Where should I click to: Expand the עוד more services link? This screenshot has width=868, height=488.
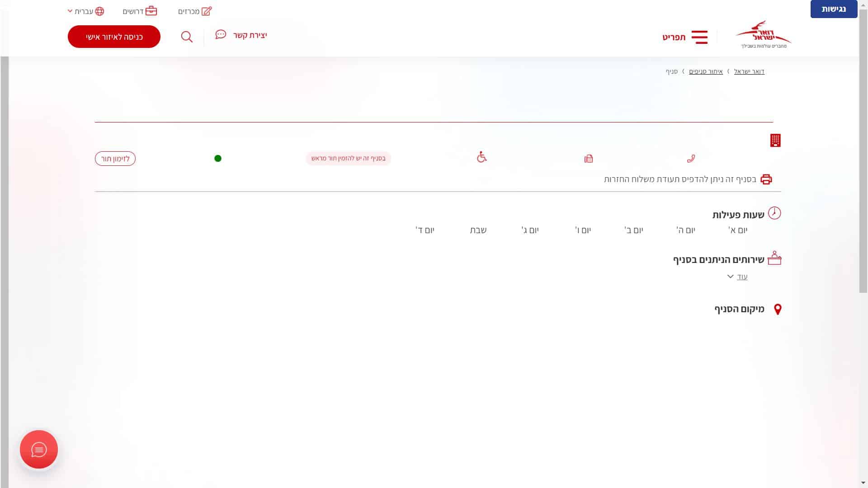point(742,277)
